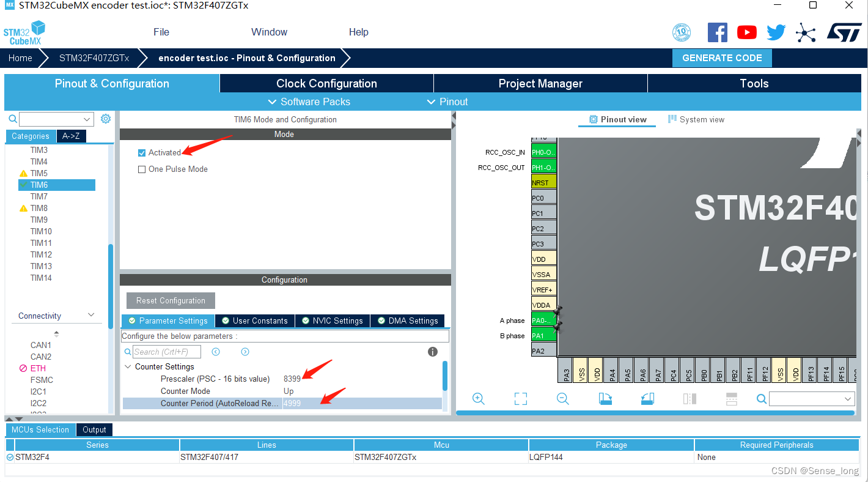Collapse the Counter Settings group

point(128,367)
